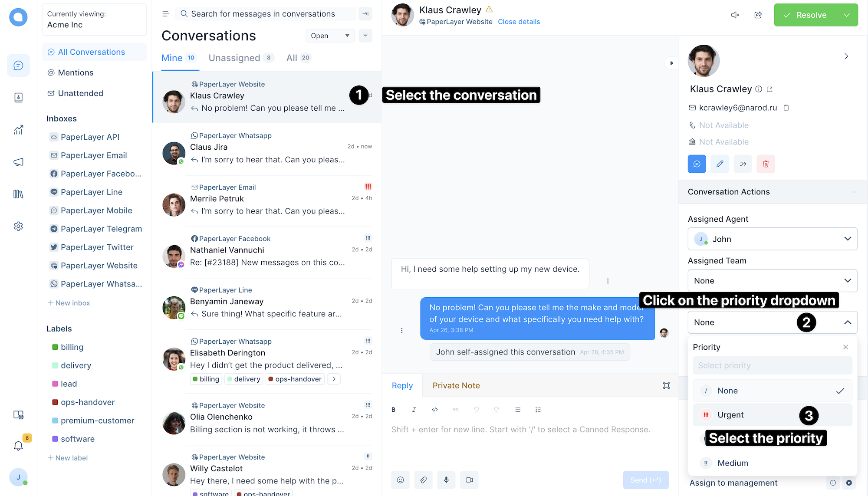The image size is (868, 496).
Task: Click the mute/unmute audio icon
Action: coord(734,14)
